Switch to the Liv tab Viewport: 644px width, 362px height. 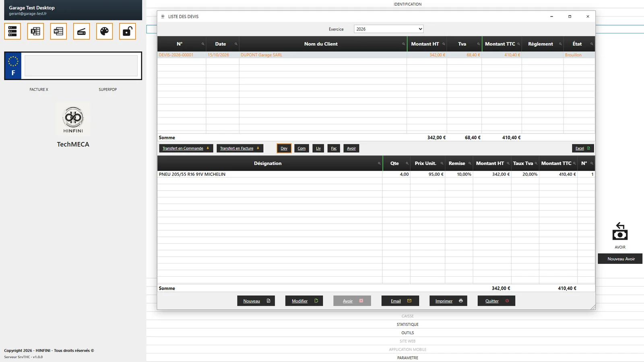(x=318, y=148)
